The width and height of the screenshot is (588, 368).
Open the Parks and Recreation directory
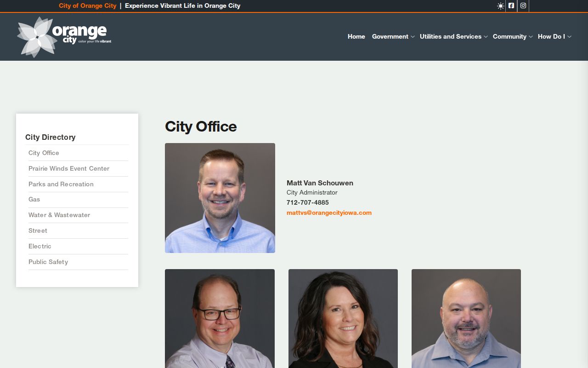click(x=61, y=184)
